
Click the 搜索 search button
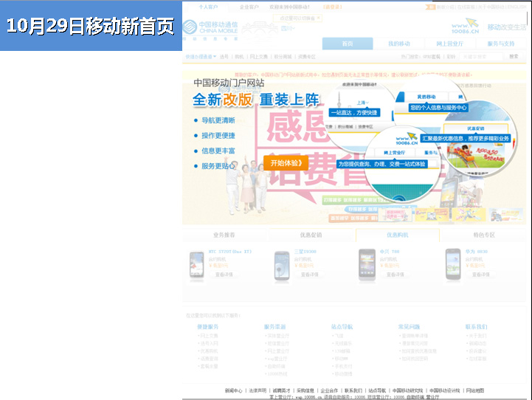tap(514, 56)
